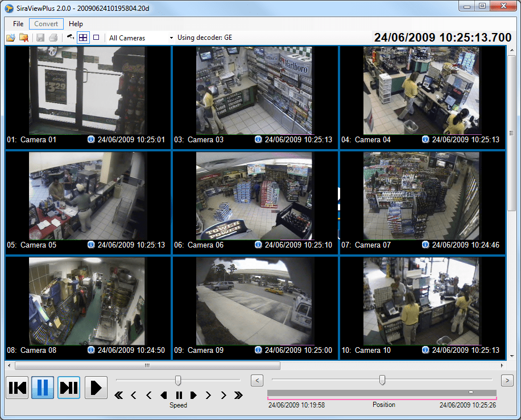This screenshot has height=420, width=521.
Task: Click horizontal scrollbar left arrow
Action: coord(9,365)
